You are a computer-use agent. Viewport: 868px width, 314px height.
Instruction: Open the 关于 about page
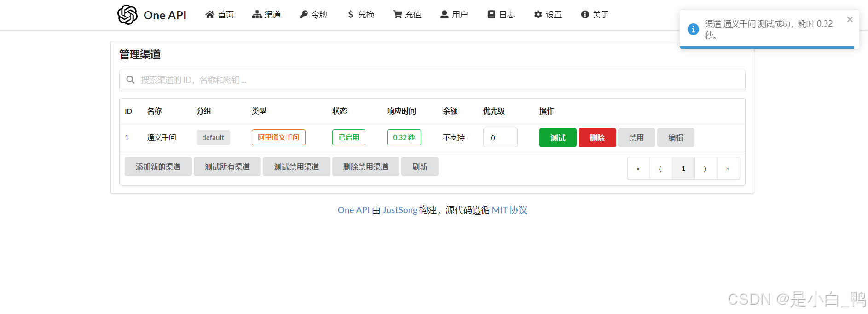coord(595,15)
